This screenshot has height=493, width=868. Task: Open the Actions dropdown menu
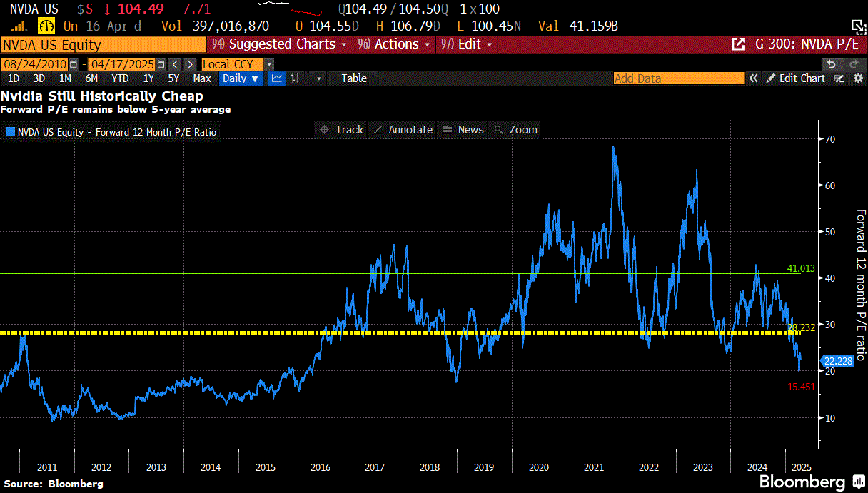(394, 44)
